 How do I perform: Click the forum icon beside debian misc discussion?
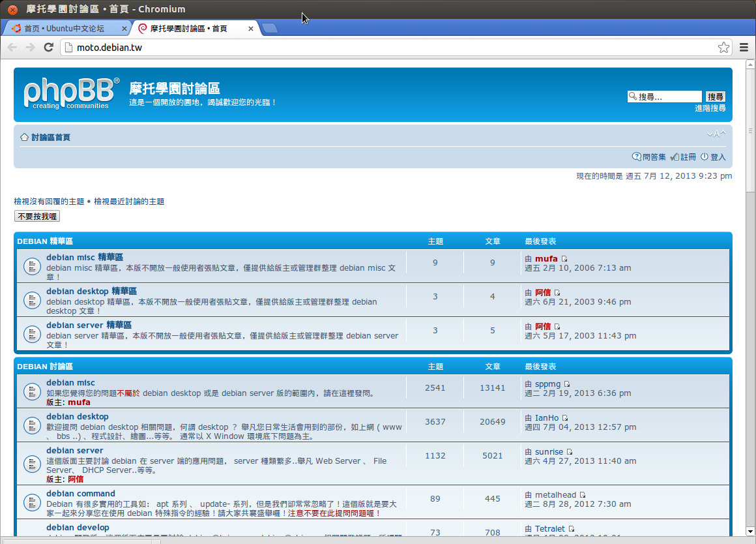(32, 391)
